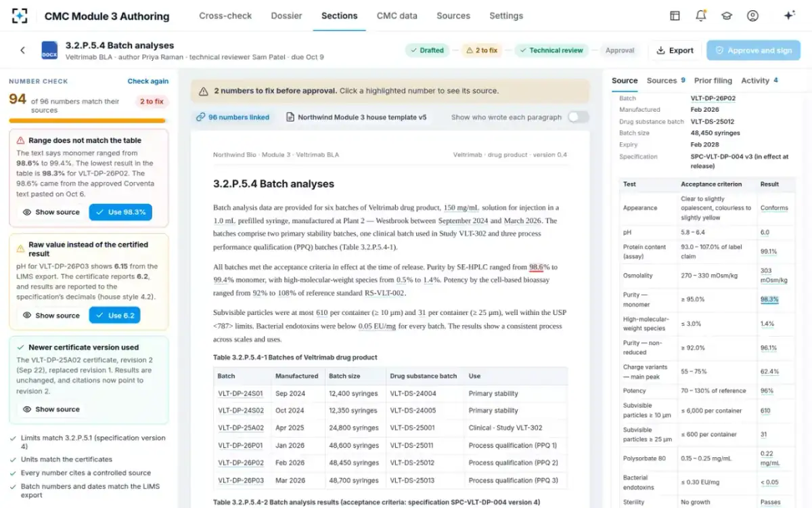Toggle 'Show who wrote each paragraph'
The height and width of the screenshot is (508, 812).
click(x=578, y=117)
